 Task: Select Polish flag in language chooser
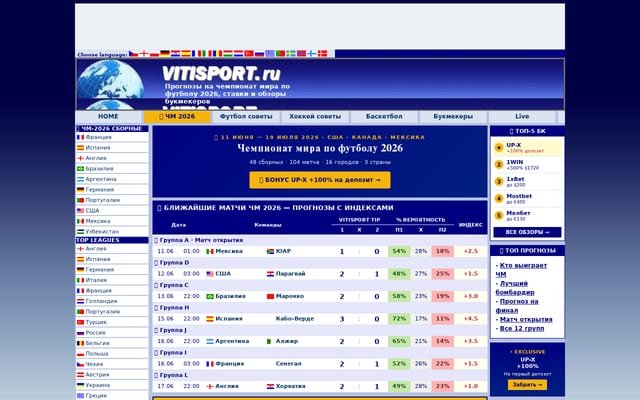[x=154, y=53]
